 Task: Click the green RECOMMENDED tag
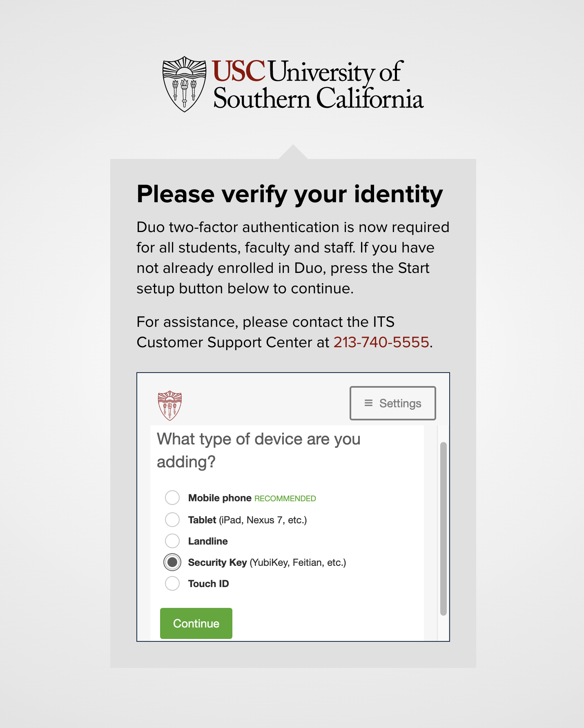click(285, 498)
